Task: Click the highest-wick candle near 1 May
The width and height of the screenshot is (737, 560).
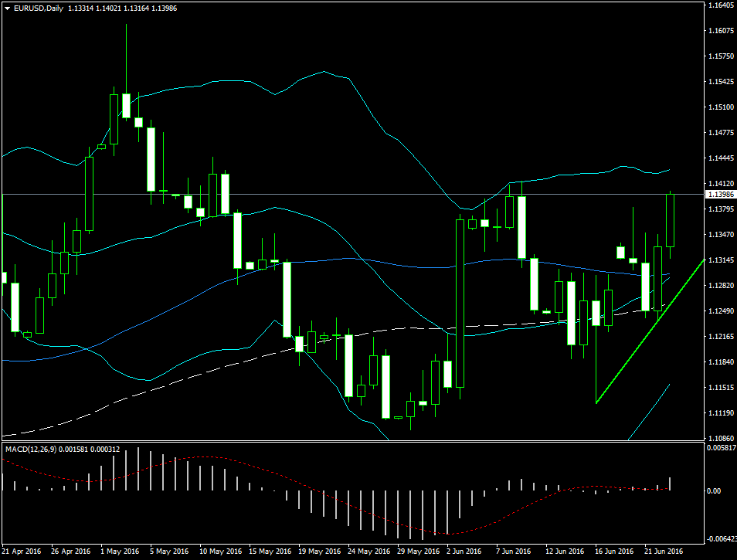Action: pyautogui.click(x=126, y=105)
